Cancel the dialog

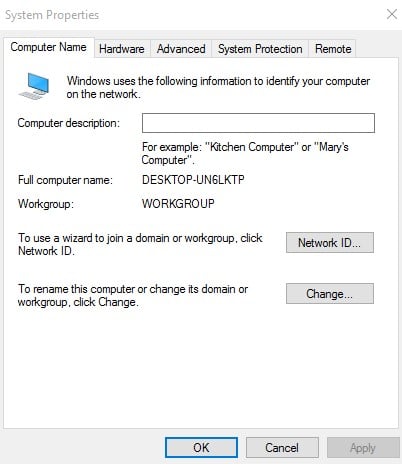coord(282,447)
